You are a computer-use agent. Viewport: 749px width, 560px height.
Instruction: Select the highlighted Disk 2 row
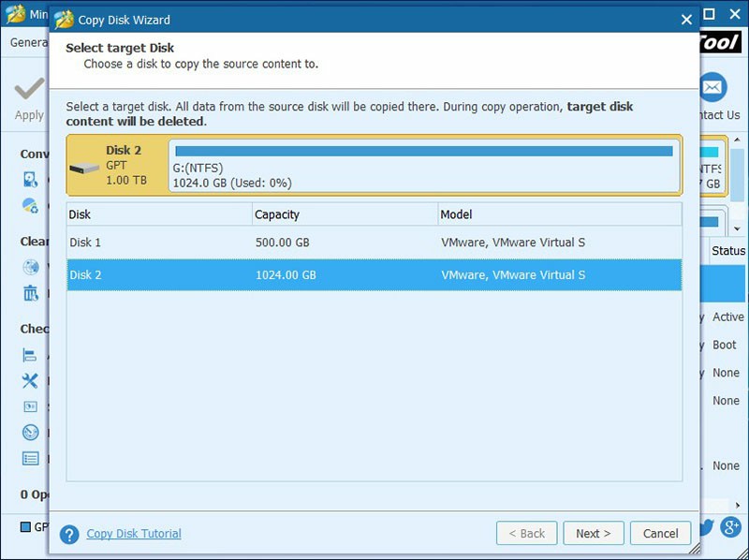374,274
